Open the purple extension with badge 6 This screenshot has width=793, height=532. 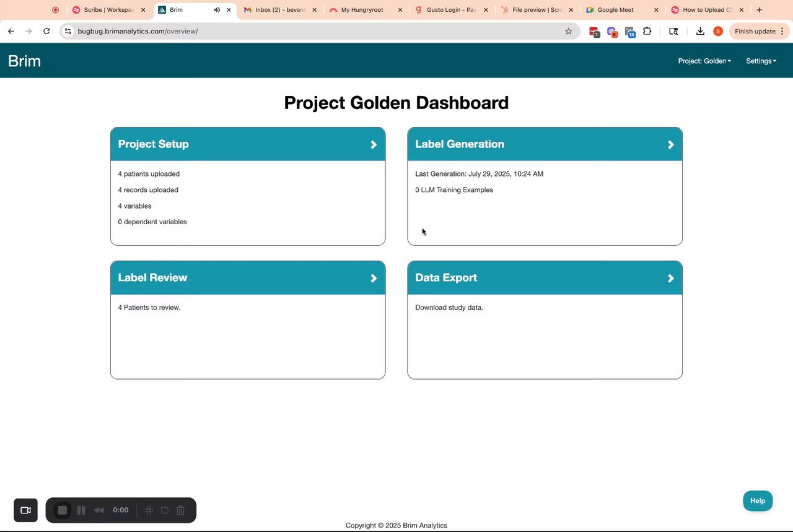(x=612, y=32)
